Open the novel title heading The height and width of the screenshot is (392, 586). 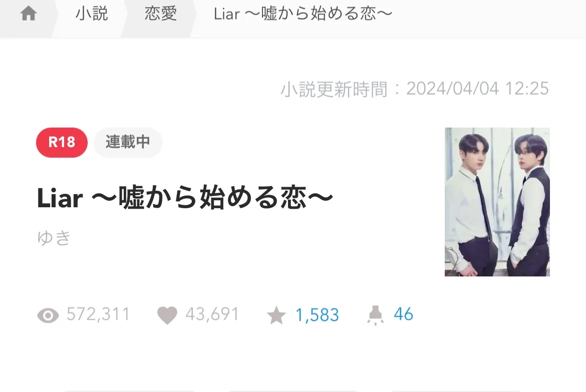coord(185,198)
